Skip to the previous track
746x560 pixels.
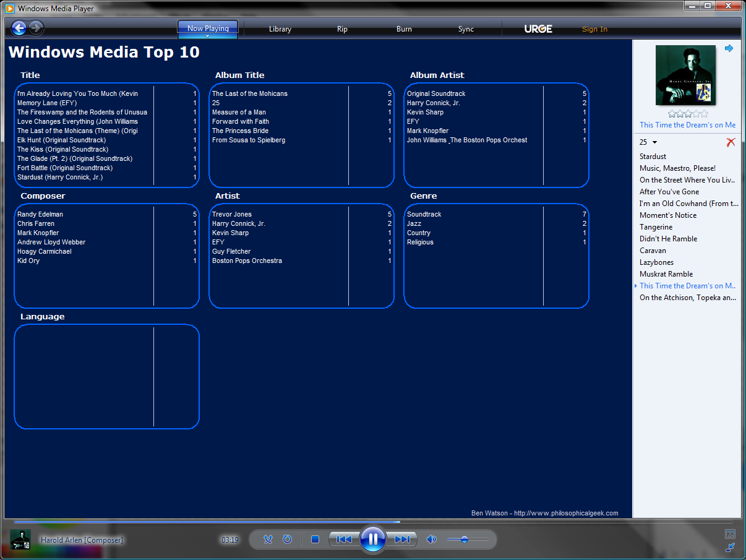pos(344,540)
